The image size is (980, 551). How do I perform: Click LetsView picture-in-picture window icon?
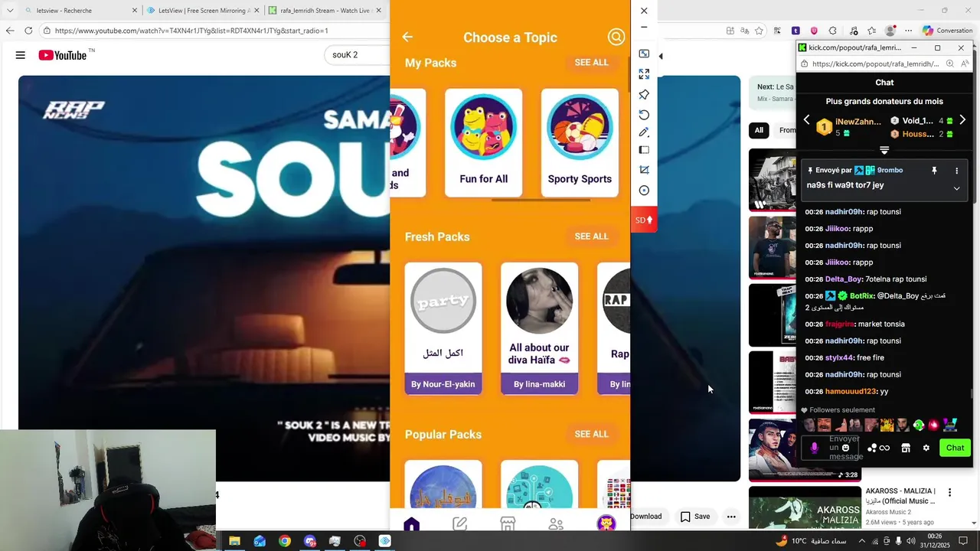click(644, 54)
